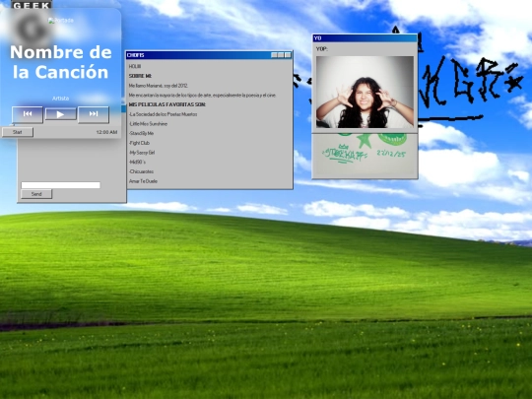
Task: Select the 'Chicuarotes' entry
Action: [141, 171]
